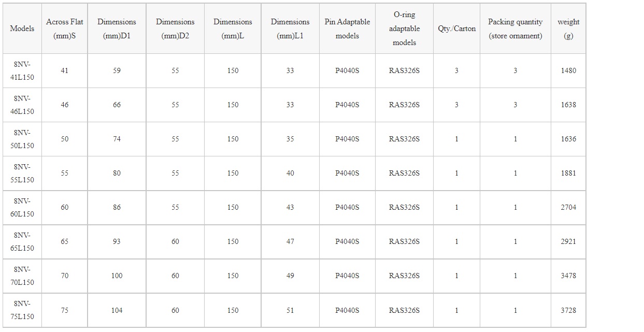
Task: Select model cell 8NV-50L150
Action: coord(22,139)
